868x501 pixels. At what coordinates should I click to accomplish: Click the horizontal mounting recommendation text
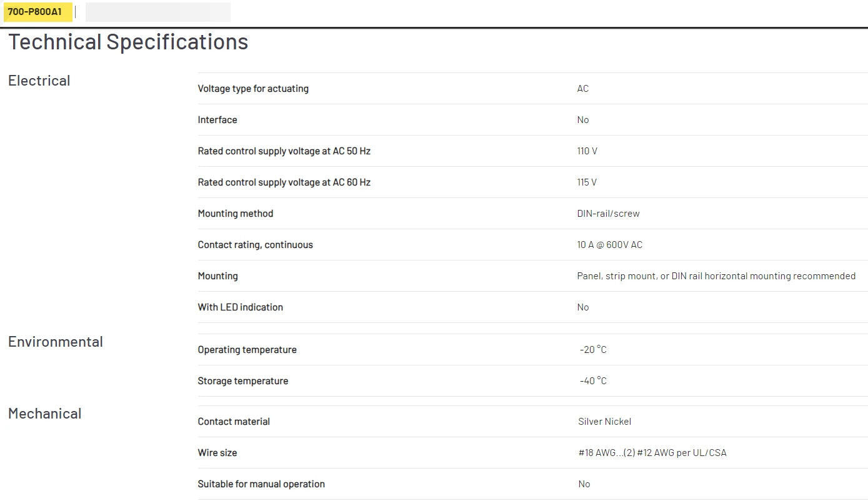(716, 276)
